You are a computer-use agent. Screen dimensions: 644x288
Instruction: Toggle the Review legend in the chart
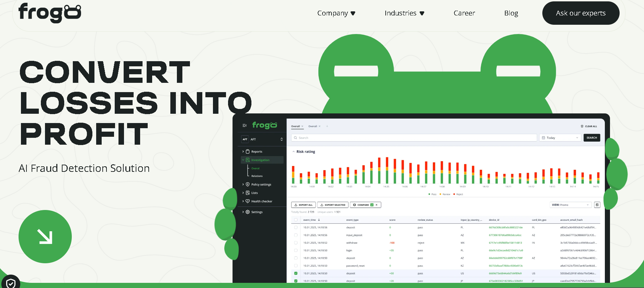click(x=445, y=194)
